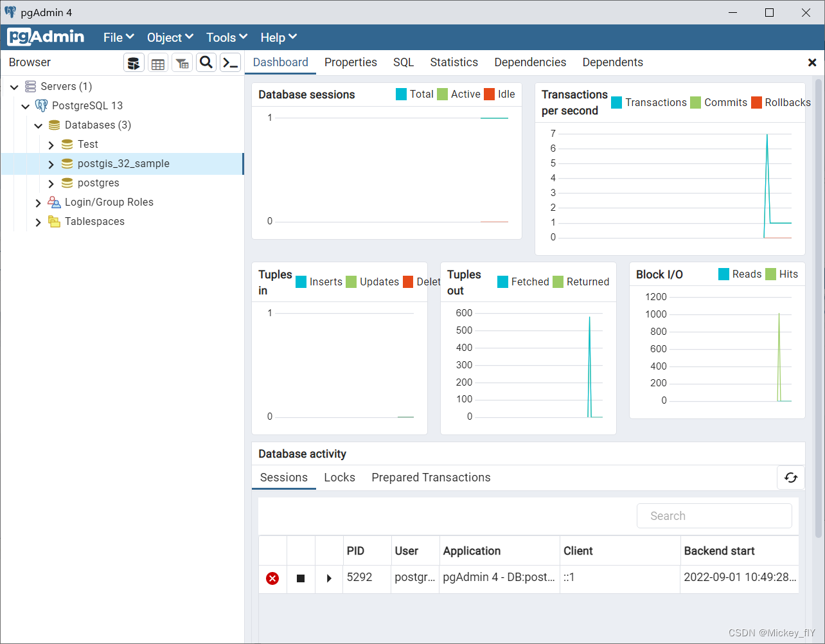Expand the Test database node
The width and height of the screenshot is (825, 644).
tap(51, 145)
